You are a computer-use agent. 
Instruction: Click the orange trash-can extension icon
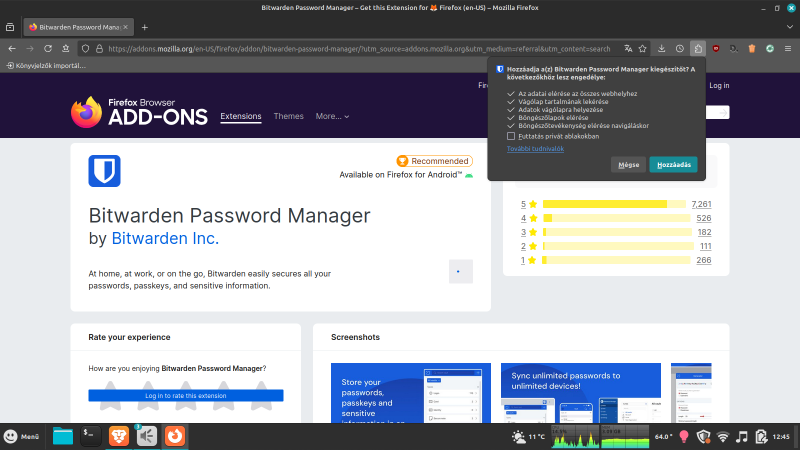click(x=752, y=48)
